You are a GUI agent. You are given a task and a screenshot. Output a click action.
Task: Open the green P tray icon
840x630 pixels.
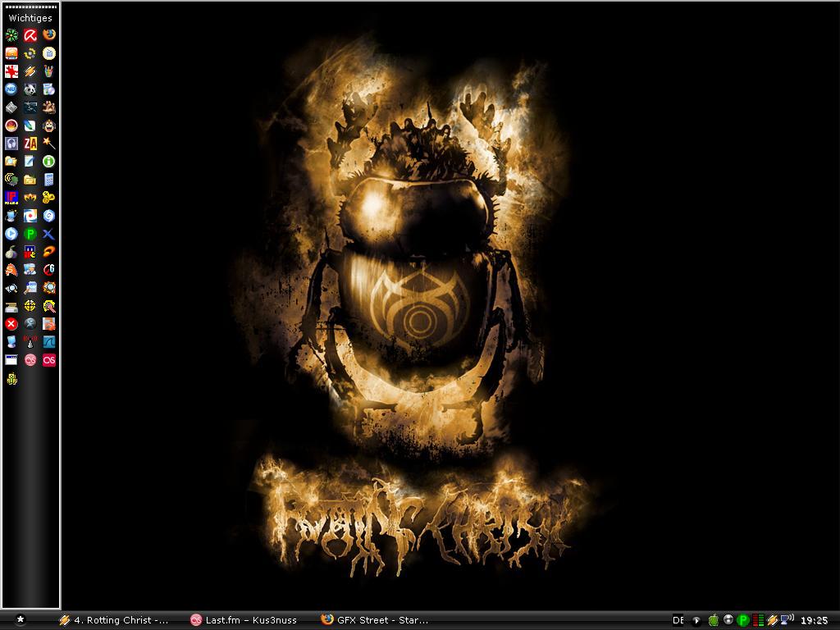(x=742, y=620)
